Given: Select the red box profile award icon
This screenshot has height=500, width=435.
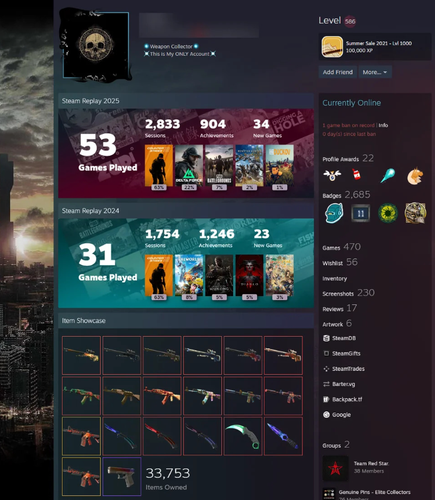Looking at the screenshot, I should click(x=356, y=174).
